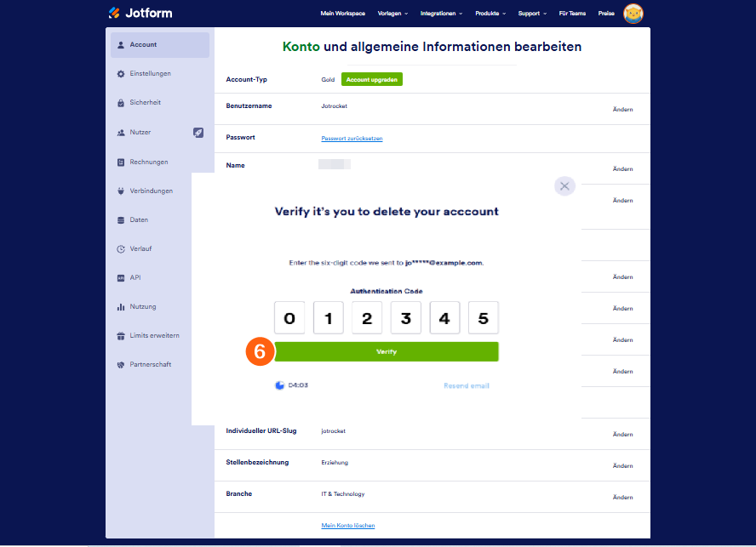Expand the Produkte dropdown menu

click(490, 14)
